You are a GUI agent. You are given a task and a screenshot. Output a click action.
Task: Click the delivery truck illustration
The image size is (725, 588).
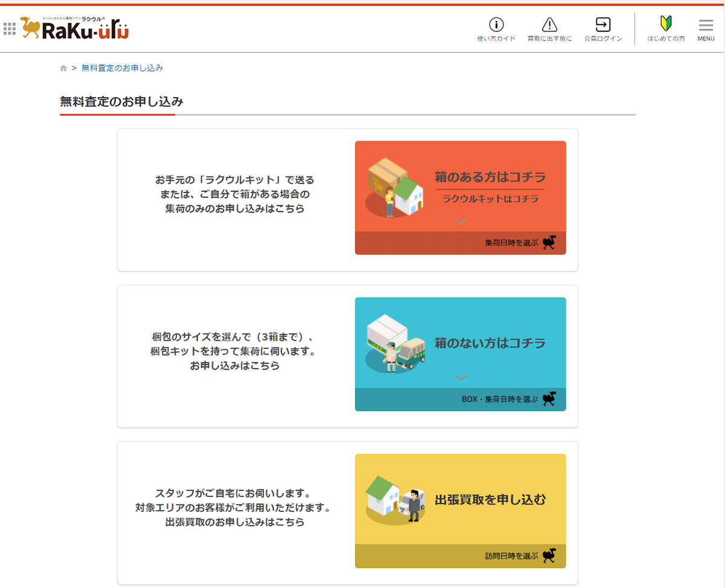click(x=395, y=344)
